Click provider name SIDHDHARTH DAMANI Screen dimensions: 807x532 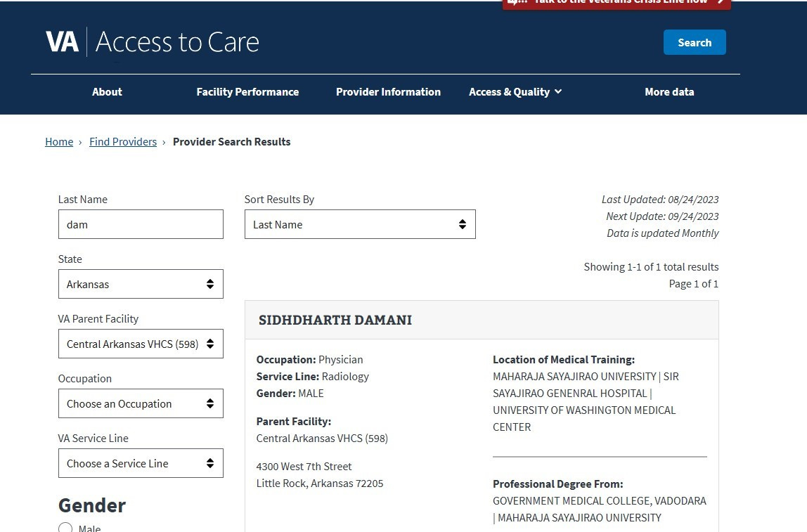tap(335, 320)
